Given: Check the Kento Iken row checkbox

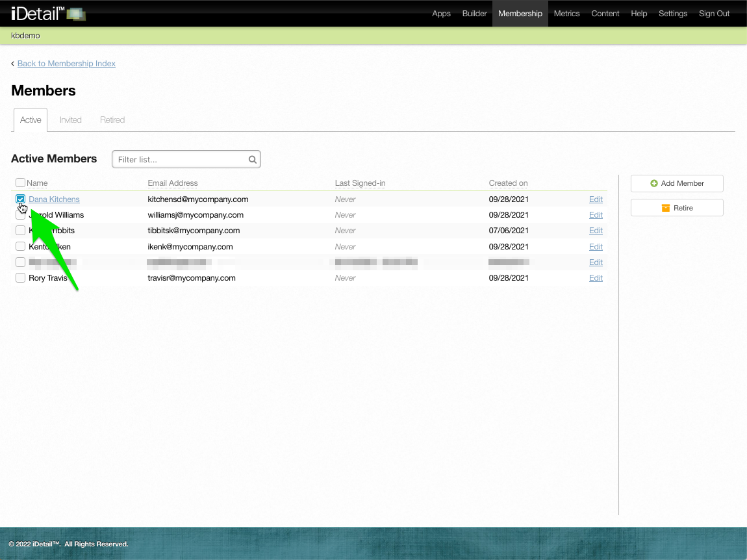Looking at the screenshot, I should 21,247.
